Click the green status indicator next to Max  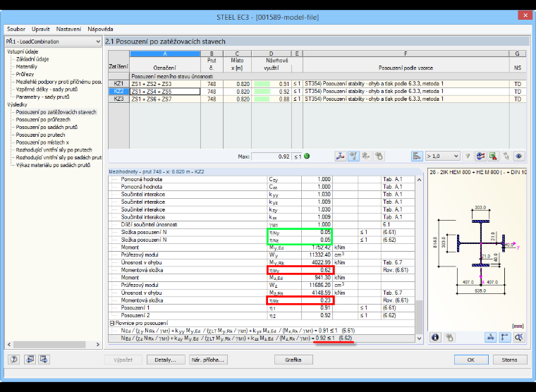click(307, 157)
